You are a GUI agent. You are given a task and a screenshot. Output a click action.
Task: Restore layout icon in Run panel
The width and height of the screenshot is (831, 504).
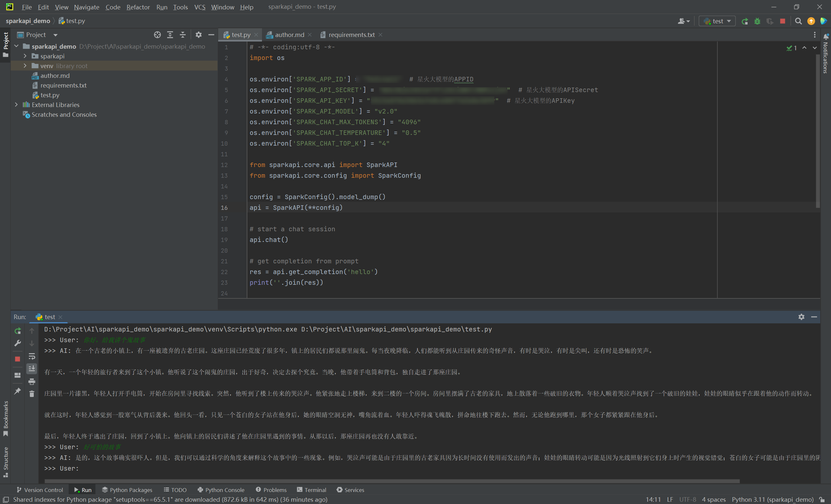point(18,375)
